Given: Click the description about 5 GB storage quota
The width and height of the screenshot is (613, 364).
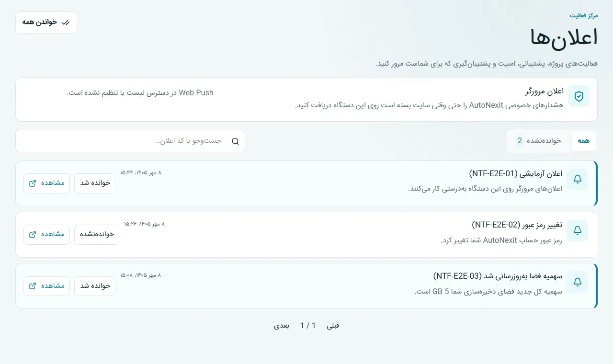Looking at the screenshot, I should click(488, 292).
